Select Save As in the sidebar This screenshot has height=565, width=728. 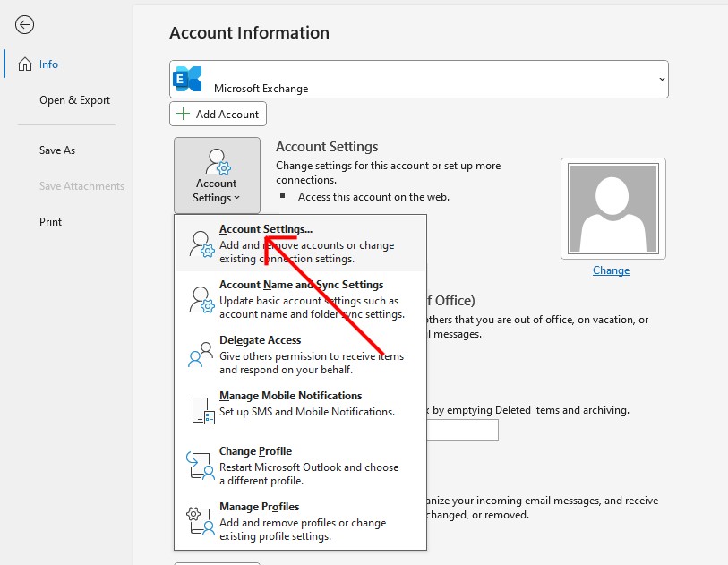(57, 150)
